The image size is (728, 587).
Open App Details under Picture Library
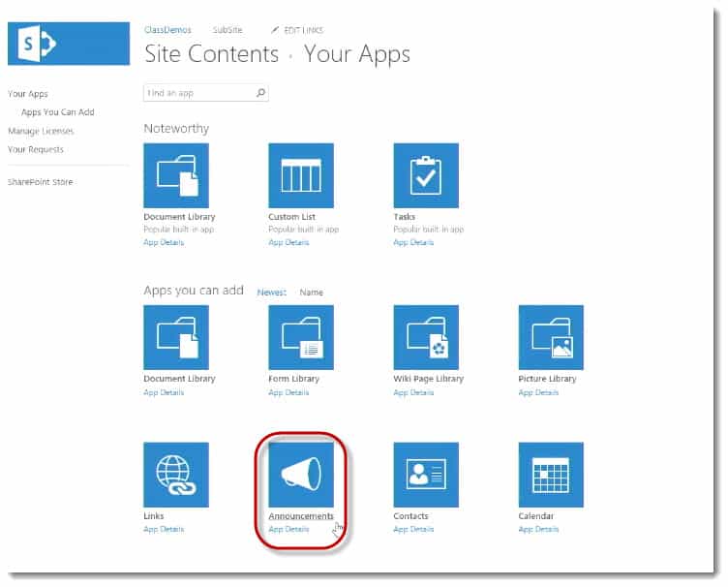pos(538,392)
